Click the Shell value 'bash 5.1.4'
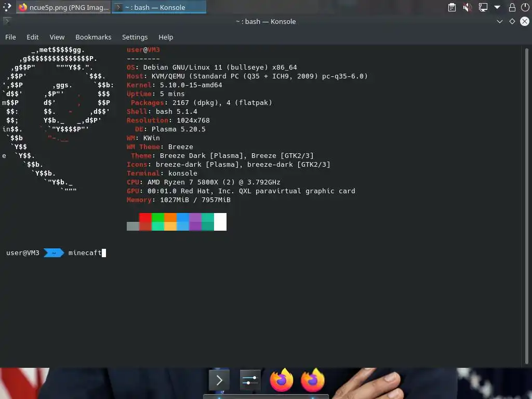The width and height of the screenshot is (532, 399). (x=177, y=112)
